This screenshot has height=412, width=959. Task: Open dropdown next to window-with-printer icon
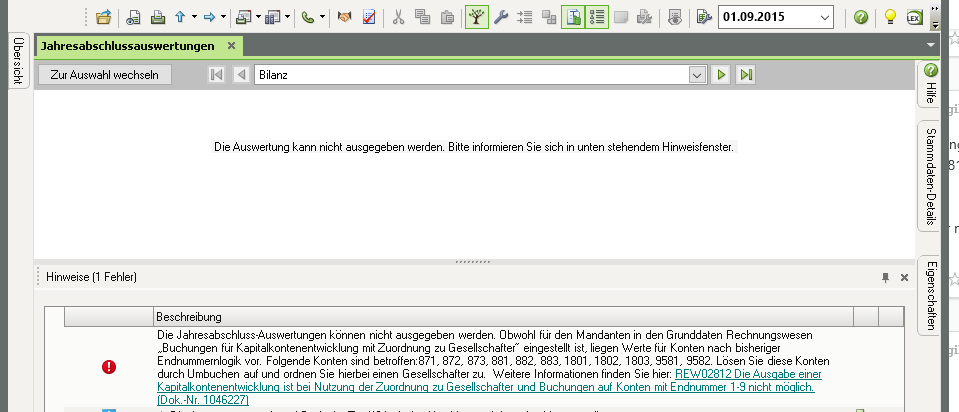tap(258, 17)
